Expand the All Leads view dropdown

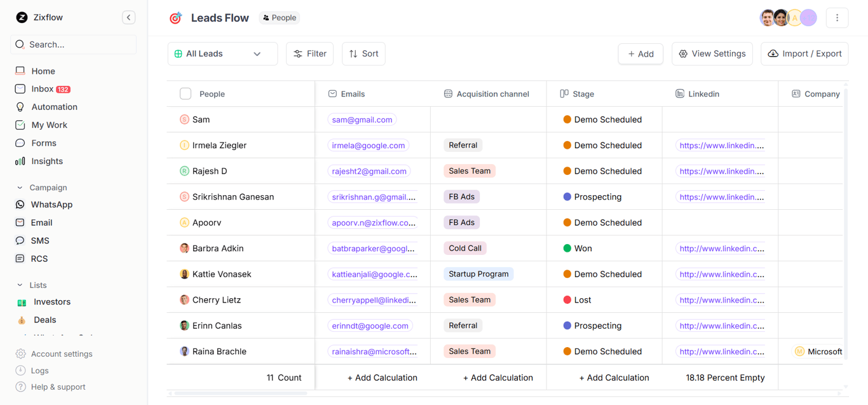point(257,53)
